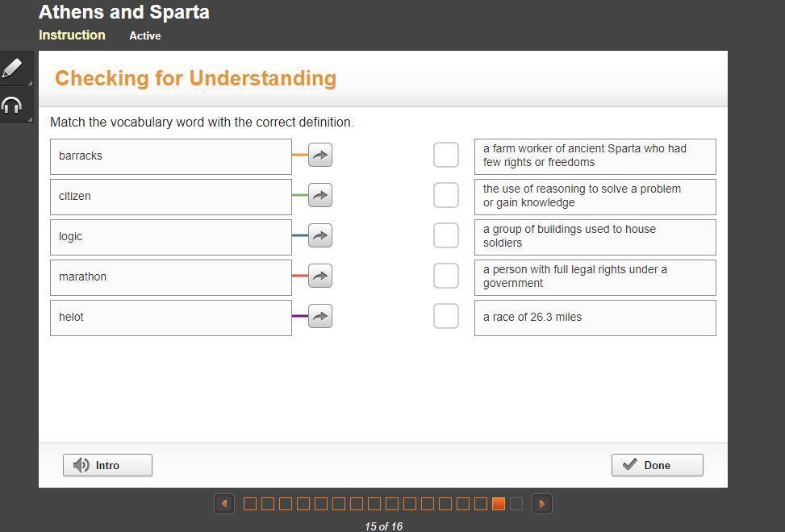Click the 'group of buildings used to house soldiers' definition
Screen dimensions: 785x532
point(595,238)
